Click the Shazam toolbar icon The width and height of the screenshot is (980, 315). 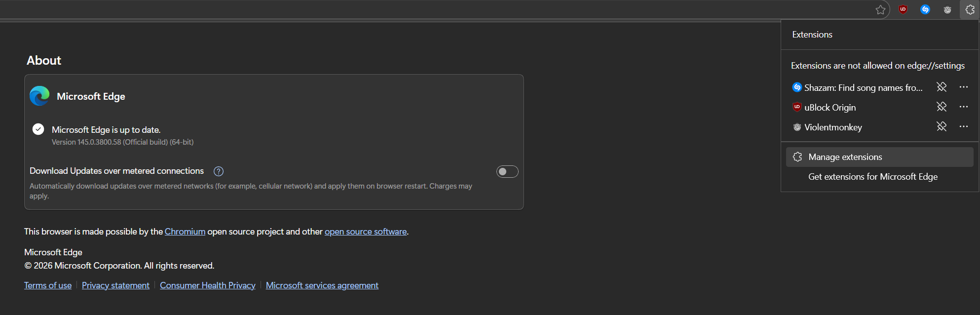(x=925, y=9)
